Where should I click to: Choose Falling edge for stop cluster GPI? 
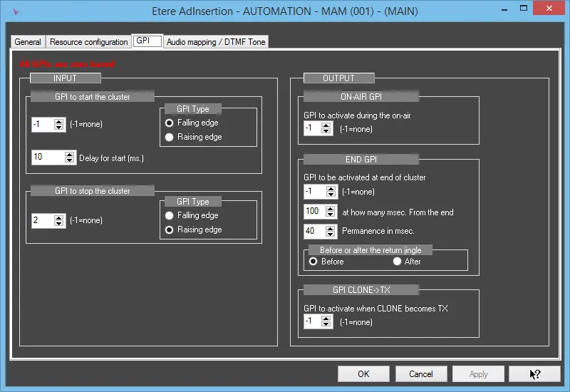pos(170,215)
